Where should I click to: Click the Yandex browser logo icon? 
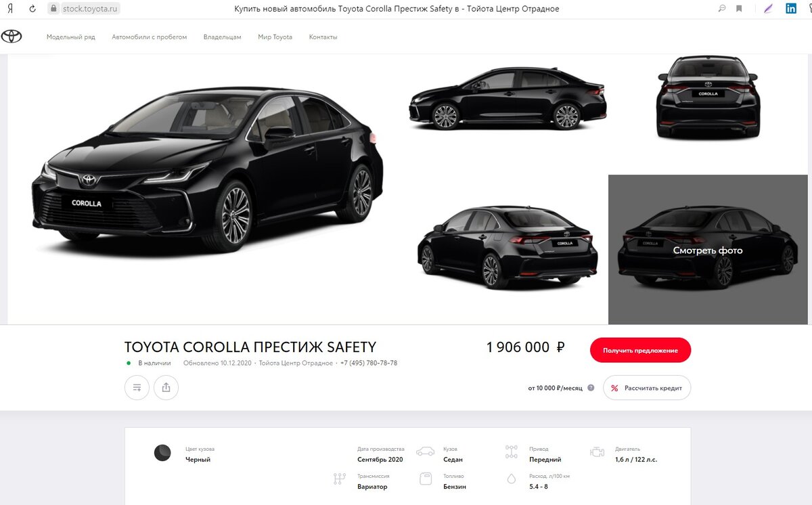pos(10,9)
